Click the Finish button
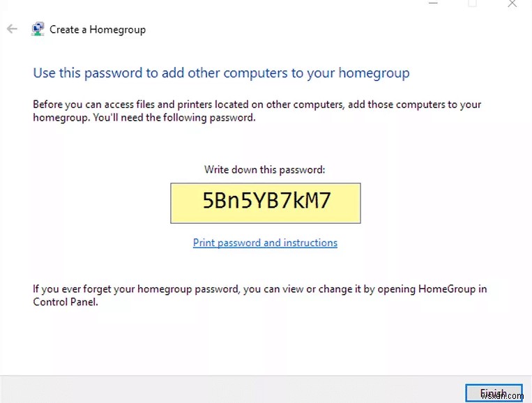Image resolution: width=532 pixels, height=403 pixels. [494, 393]
